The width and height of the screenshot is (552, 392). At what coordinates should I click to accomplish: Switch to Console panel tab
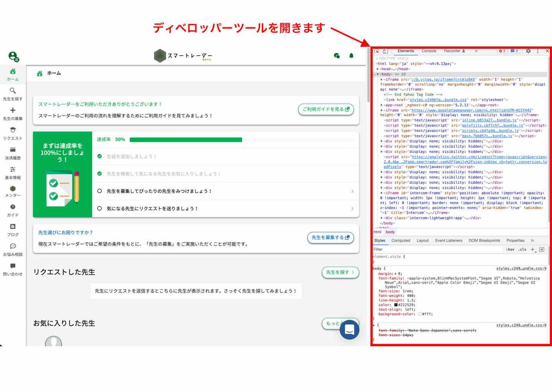point(429,51)
